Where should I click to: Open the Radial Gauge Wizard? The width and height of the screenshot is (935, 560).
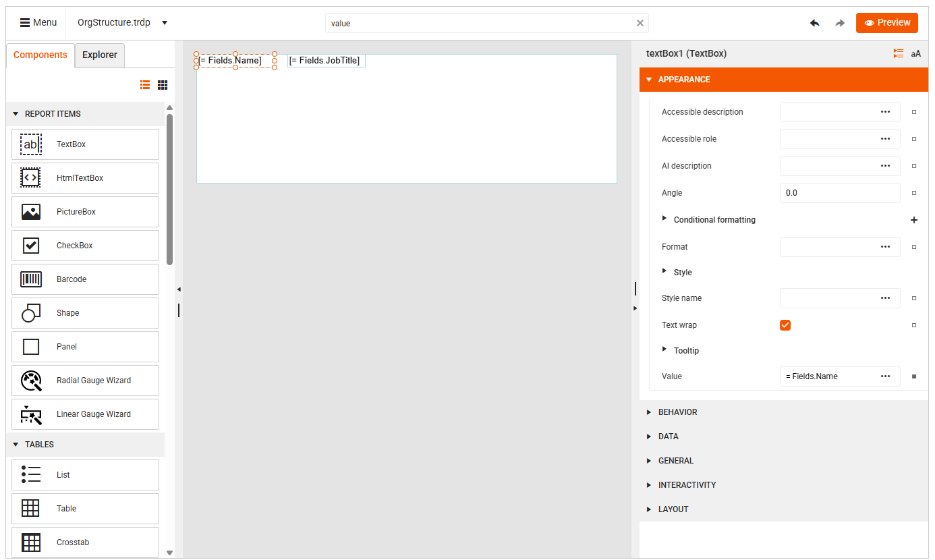[x=85, y=380]
